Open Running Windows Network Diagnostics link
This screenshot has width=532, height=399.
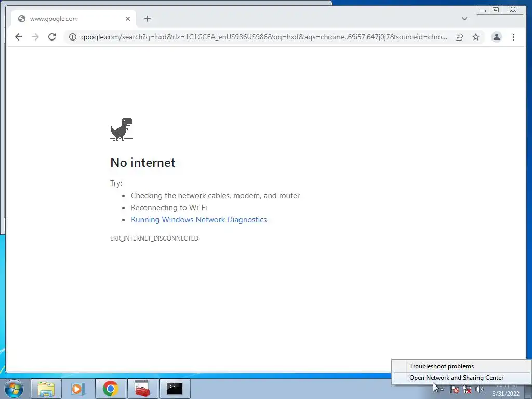(x=199, y=220)
